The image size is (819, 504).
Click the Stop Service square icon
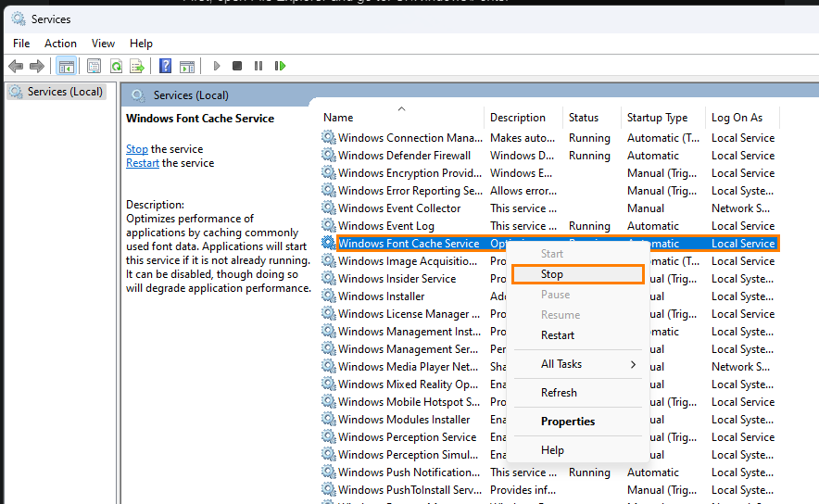pos(237,66)
